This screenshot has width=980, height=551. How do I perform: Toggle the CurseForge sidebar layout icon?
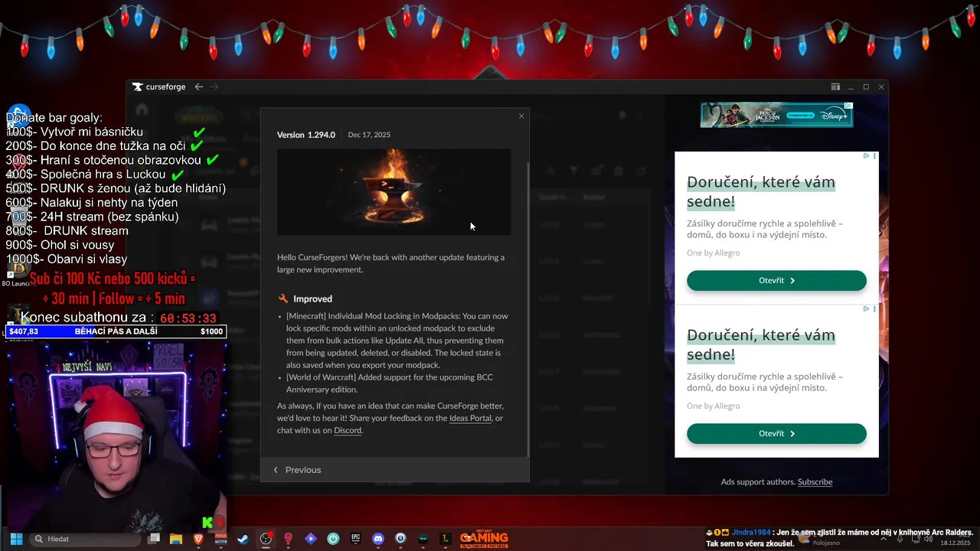(x=835, y=87)
